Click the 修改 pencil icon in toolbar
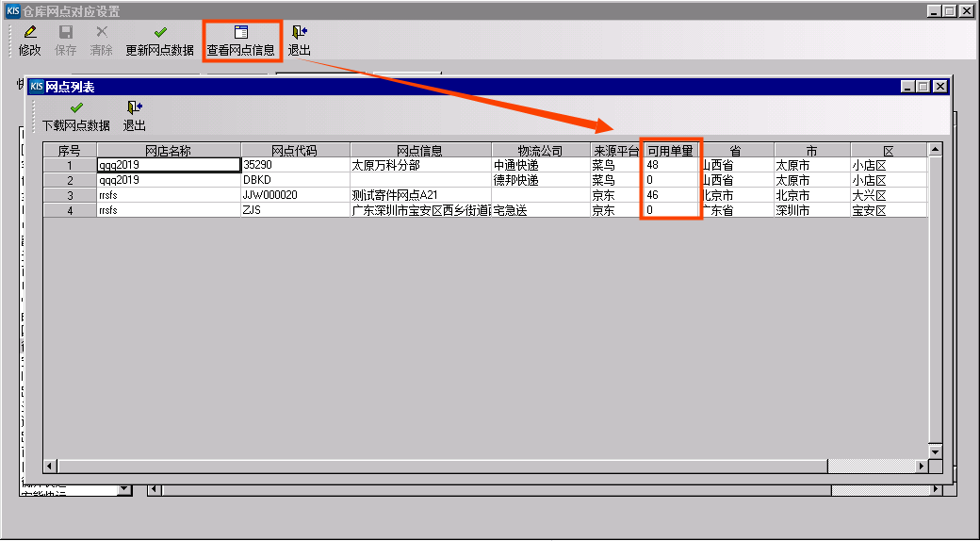 [x=29, y=32]
